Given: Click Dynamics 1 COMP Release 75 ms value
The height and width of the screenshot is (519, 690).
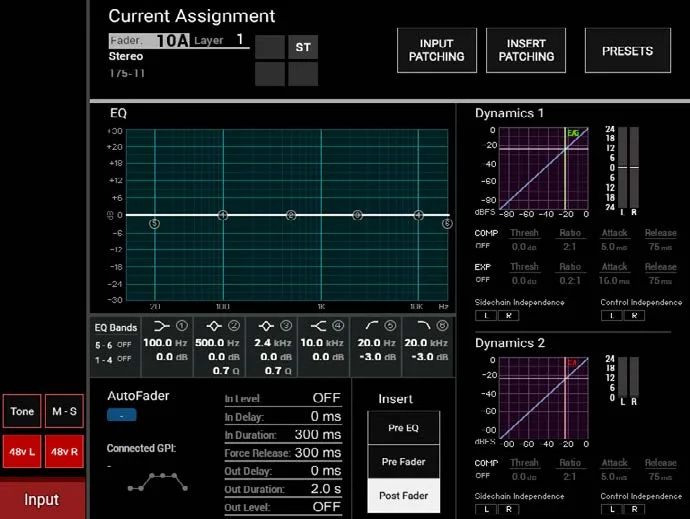Looking at the screenshot, I should [661, 247].
